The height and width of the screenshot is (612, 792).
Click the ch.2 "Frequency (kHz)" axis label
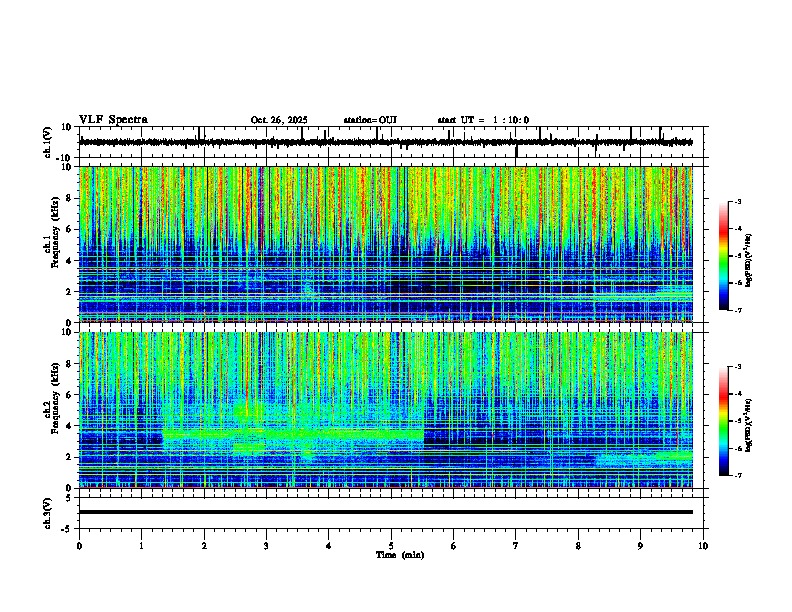point(55,398)
